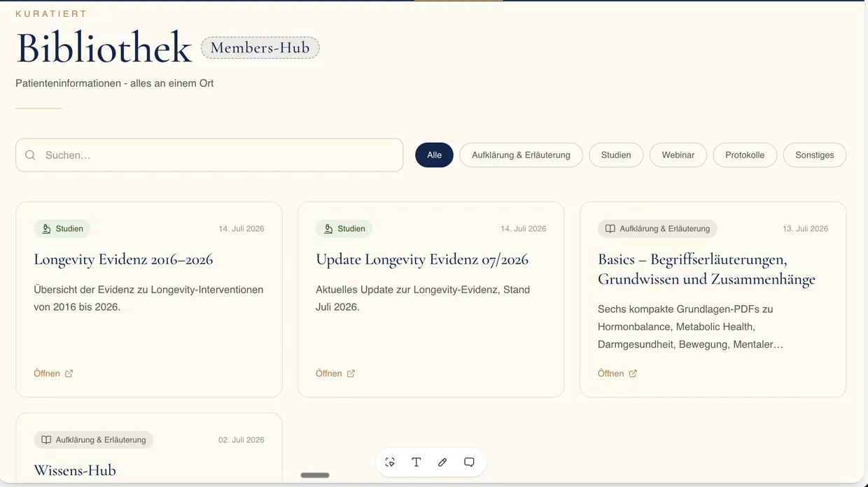
Task: Click the book Aufklärung & Erläuterung tag on the Basics card
Action: tap(657, 229)
